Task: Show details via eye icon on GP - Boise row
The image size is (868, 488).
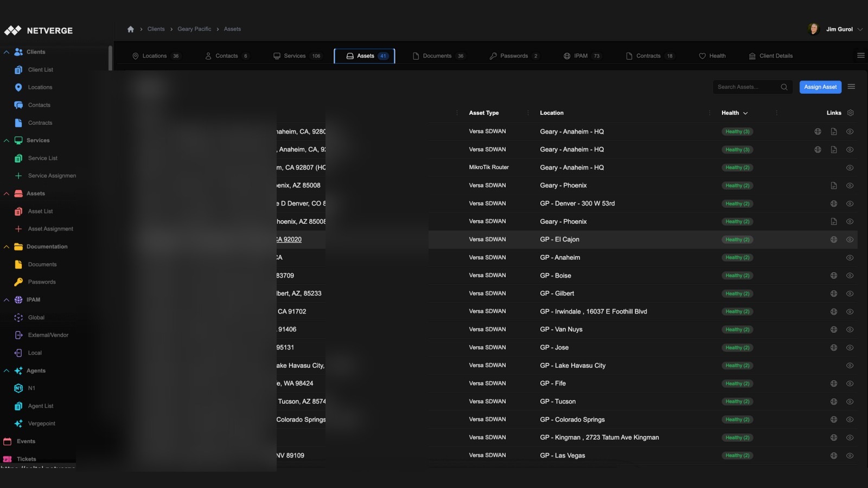Action: click(850, 275)
